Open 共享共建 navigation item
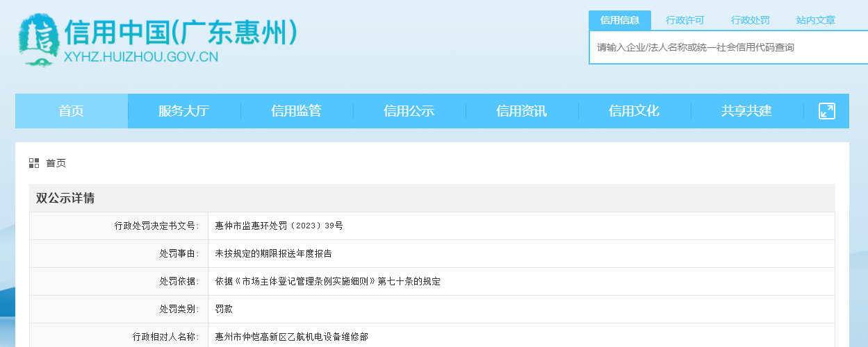The height and width of the screenshot is (347, 868). [x=747, y=111]
